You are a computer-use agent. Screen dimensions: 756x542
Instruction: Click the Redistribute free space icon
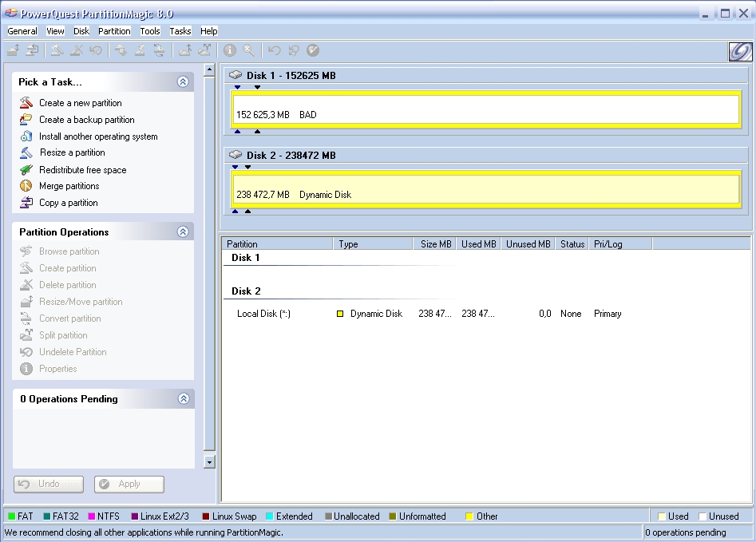(x=26, y=170)
